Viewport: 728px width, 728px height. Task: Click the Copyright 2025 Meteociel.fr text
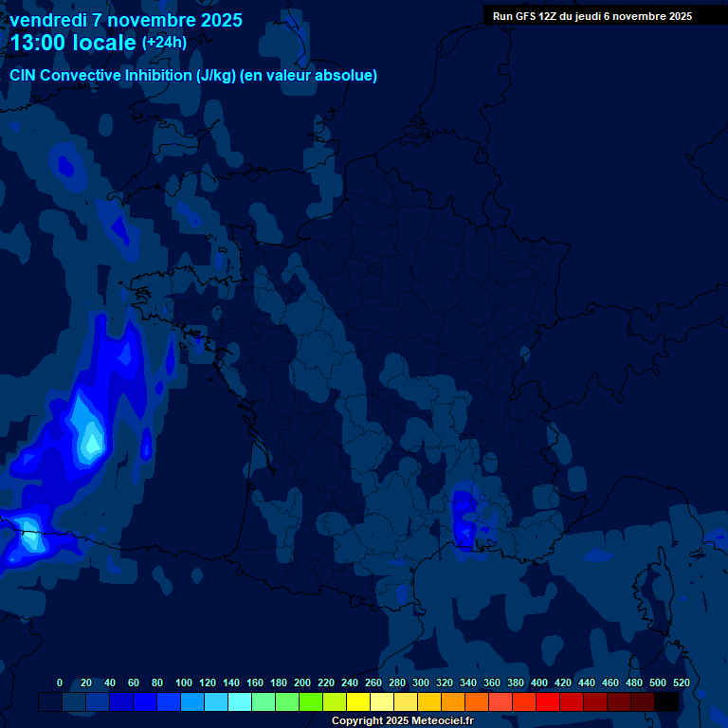pyautogui.click(x=402, y=720)
